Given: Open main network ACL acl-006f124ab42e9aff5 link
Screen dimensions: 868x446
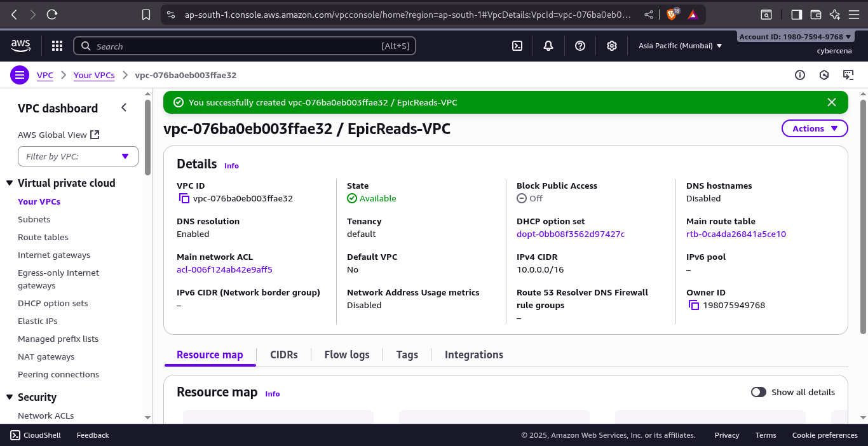Looking at the screenshot, I should 224,269.
